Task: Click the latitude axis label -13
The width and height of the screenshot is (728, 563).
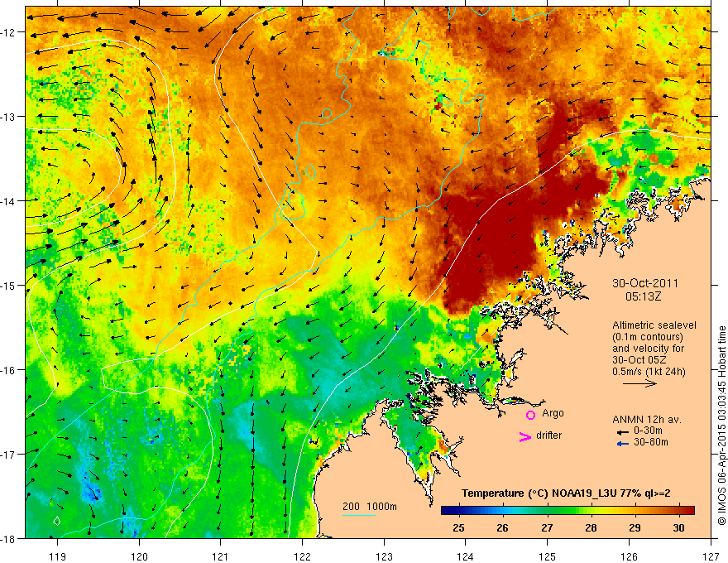Action: (8, 117)
